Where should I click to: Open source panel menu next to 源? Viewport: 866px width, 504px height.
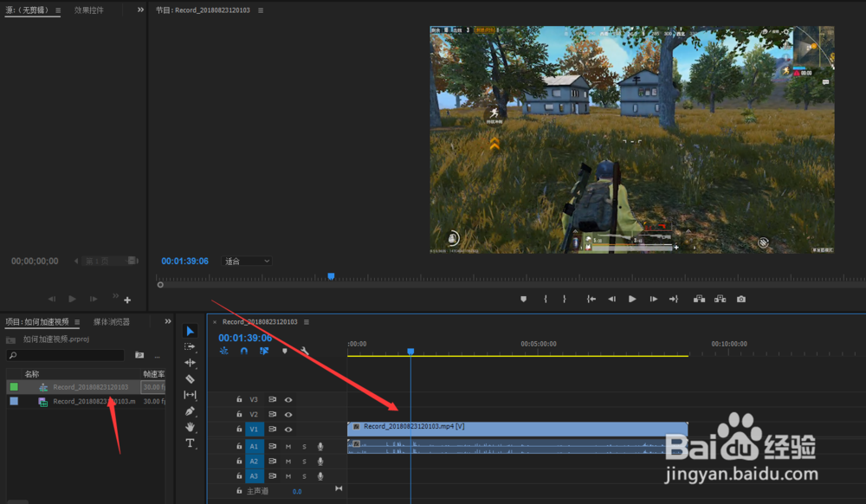tap(58, 10)
